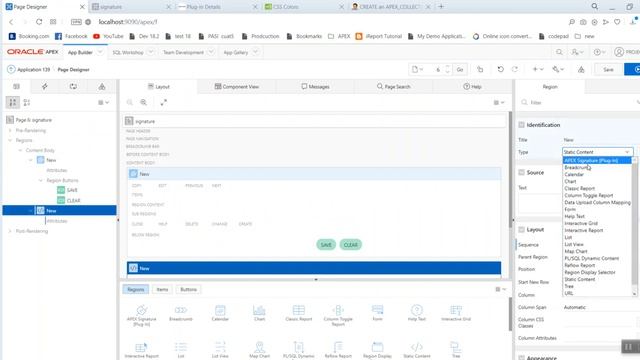The width and height of the screenshot is (640, 360).
Task: Click the zoom in icon in the layout
Action: 144,102
